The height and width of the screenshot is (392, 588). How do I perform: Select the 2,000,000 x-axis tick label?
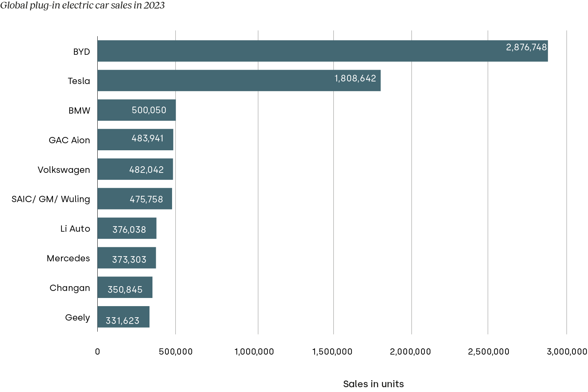click(410, 352)
